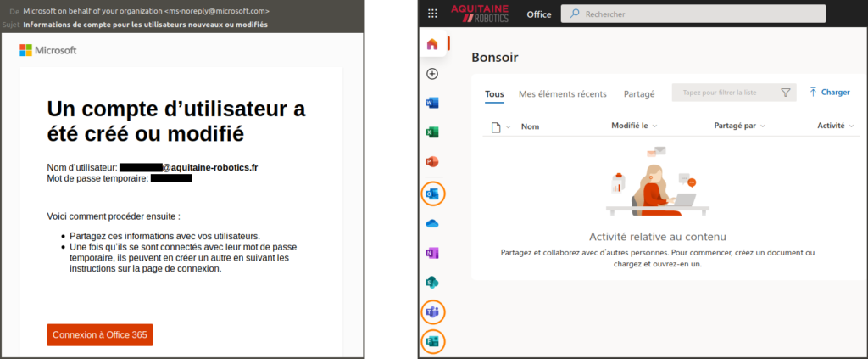Open Outlook from the sidebar

point(432,194)
